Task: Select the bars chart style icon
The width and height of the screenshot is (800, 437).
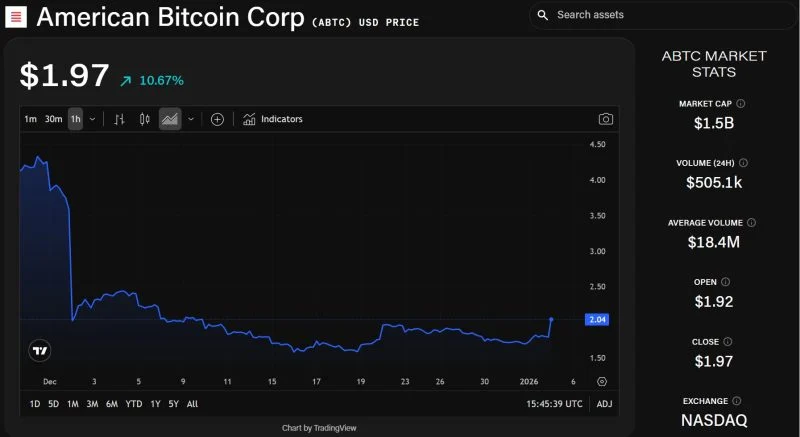Action: [119, 119]
